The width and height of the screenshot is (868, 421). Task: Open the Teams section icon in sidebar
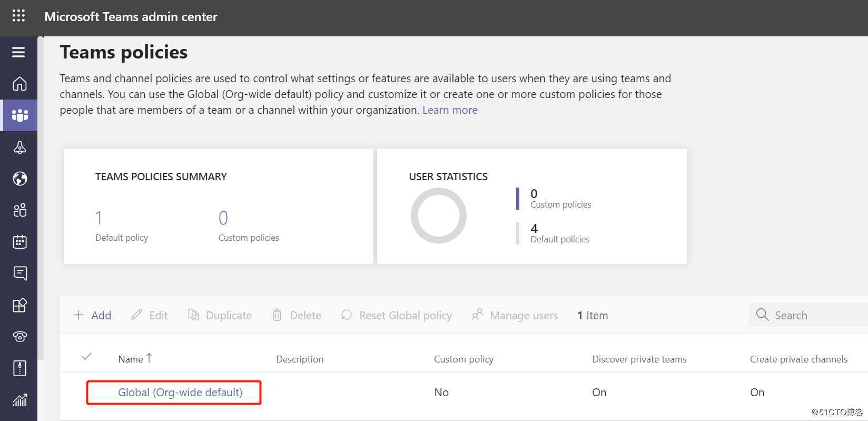pyautogui.click(x=19, y=115)
